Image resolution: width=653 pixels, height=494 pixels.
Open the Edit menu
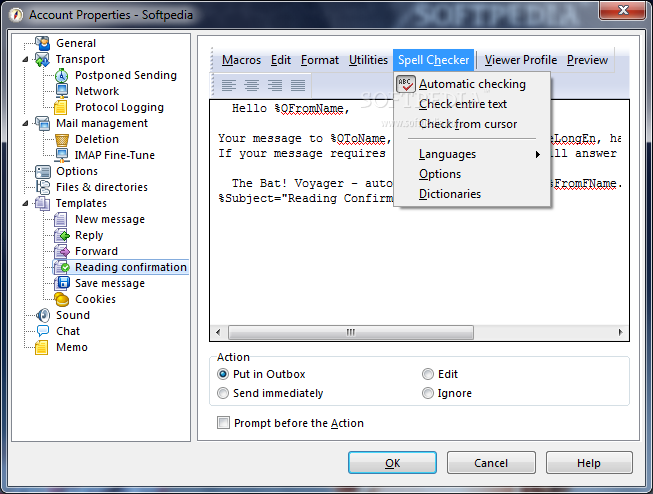pos(281,60)
